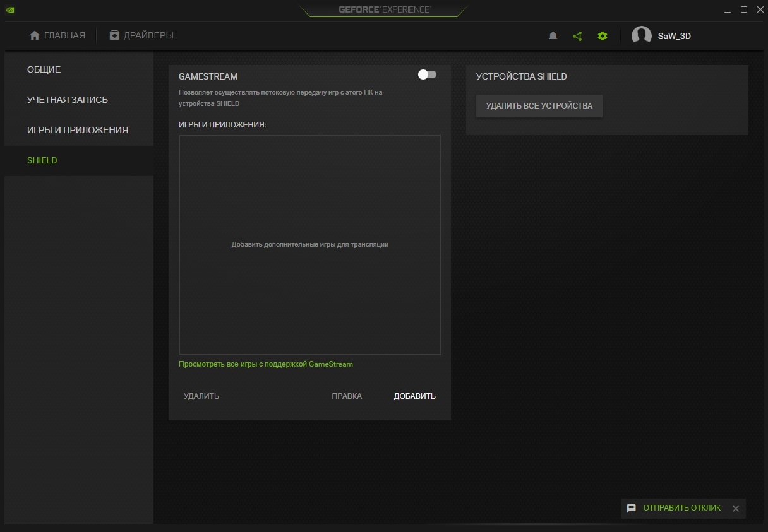Viewport: 768px width, 532px height.
Task: Open the notifications bell icon
Action: pyautogui.click(x=553, y=36)
